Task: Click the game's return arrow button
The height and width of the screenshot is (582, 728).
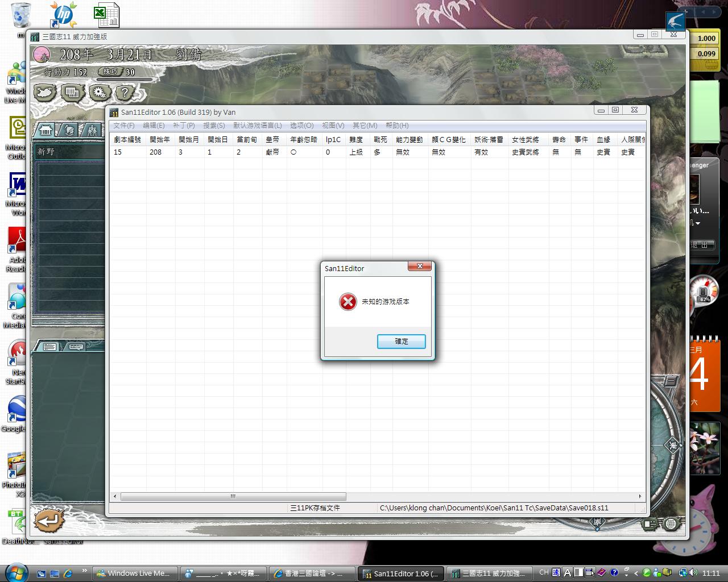Action: click(49, 520)
